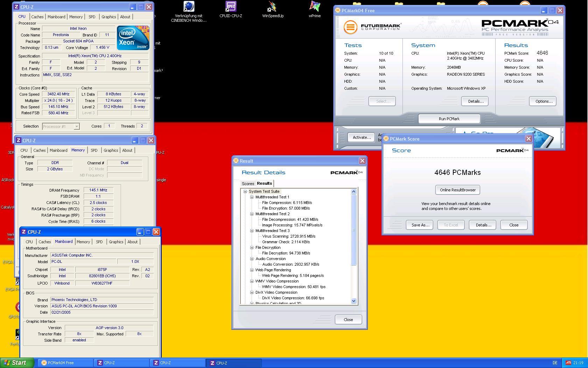Image resolution: width=588 pixels, height=368 pixels.
Task: Click the PCMark04 Free title bar icon
Action: [x=338, y=10]
